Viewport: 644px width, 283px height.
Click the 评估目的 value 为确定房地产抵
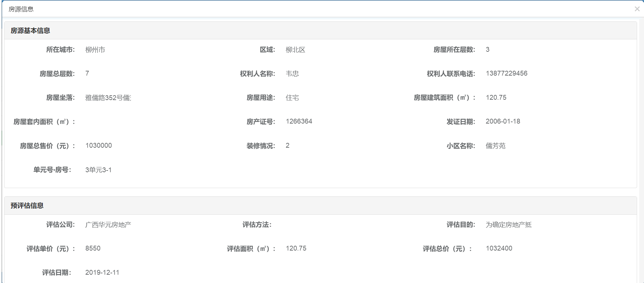[x=509, y=225]
